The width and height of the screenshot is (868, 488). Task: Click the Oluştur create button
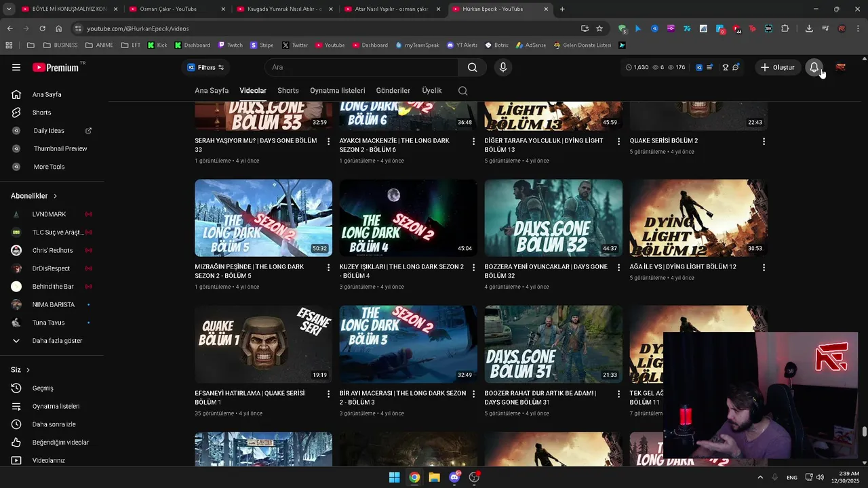pos(777,67)
